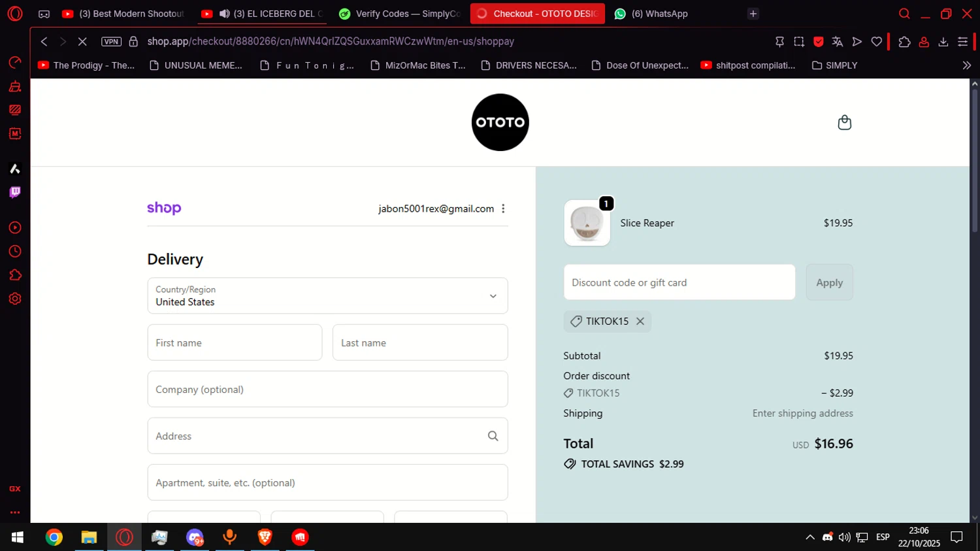Click the translate page icon

[837, 41]
